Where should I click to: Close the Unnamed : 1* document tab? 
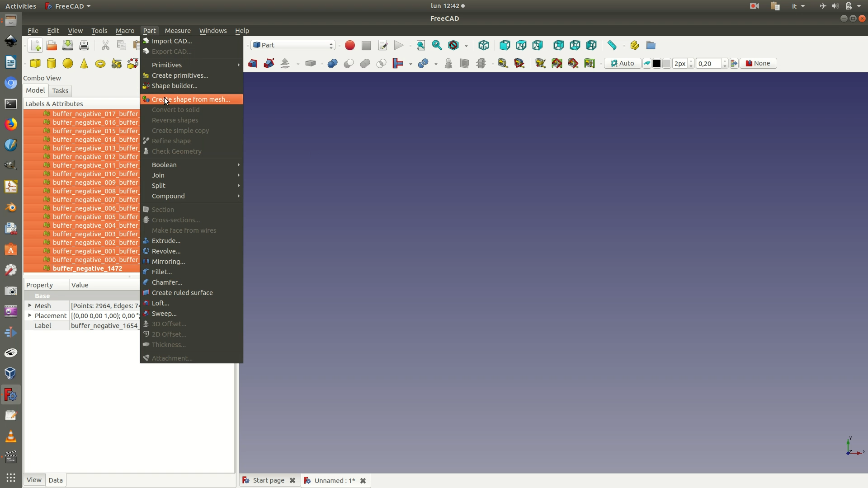click(363, 481)
